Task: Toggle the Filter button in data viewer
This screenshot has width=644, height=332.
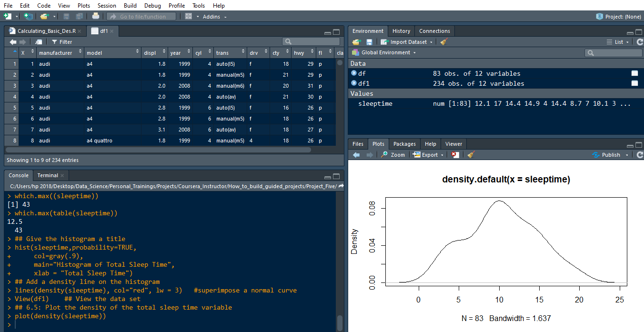Action: click(62, 42)
